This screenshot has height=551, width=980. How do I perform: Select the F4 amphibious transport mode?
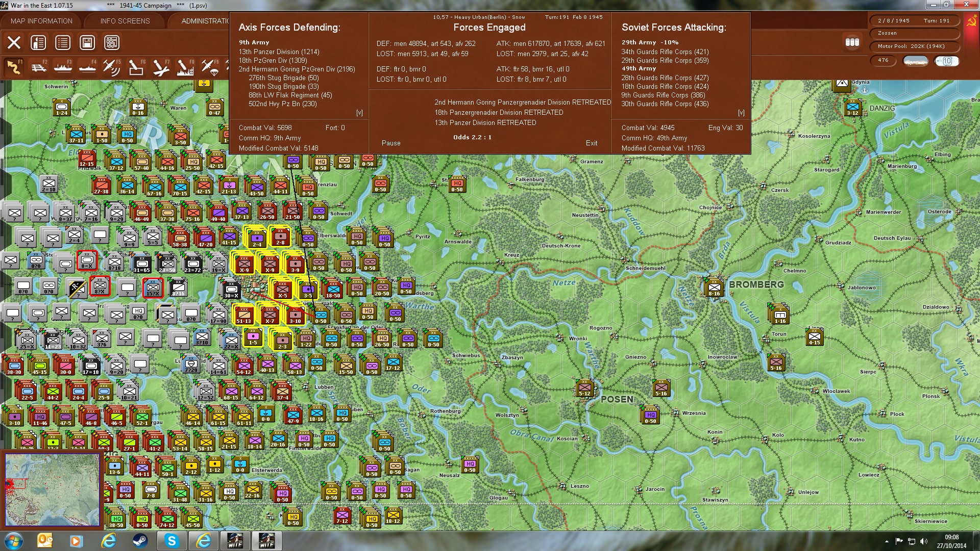(87, 67)
